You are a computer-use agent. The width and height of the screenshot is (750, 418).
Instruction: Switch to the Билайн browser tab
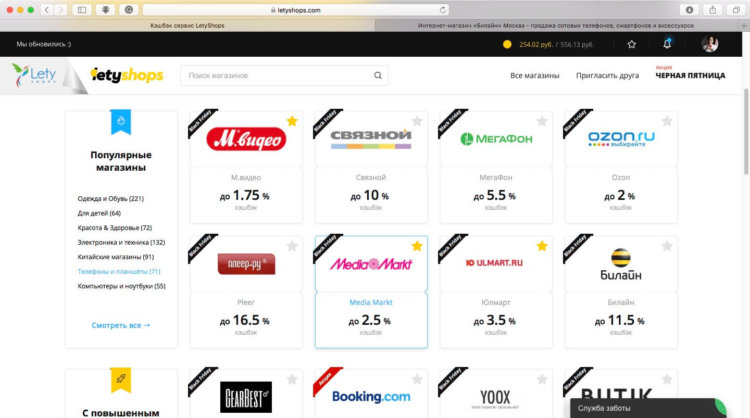tap(556, 25)
